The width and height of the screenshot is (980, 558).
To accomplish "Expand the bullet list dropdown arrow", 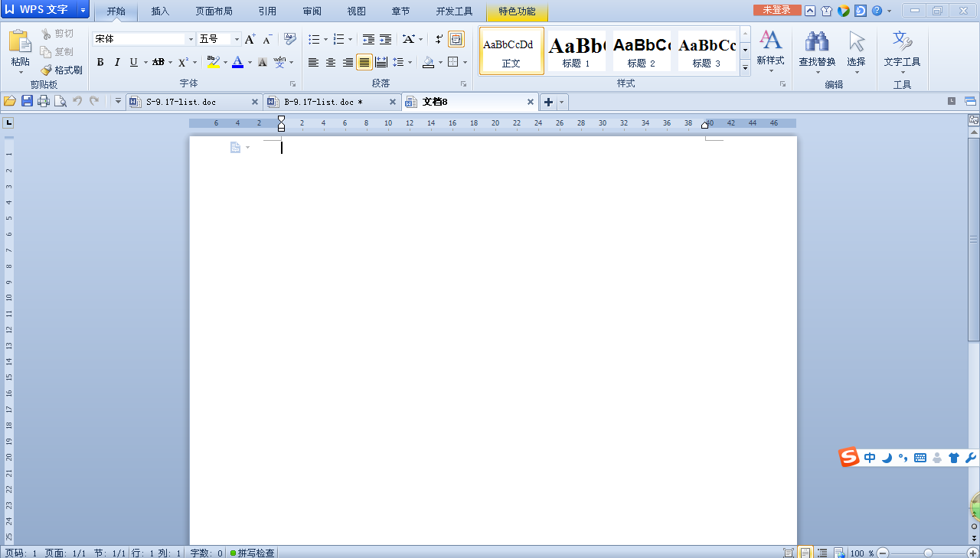I will pyautogui.click(x=325, y=39).
